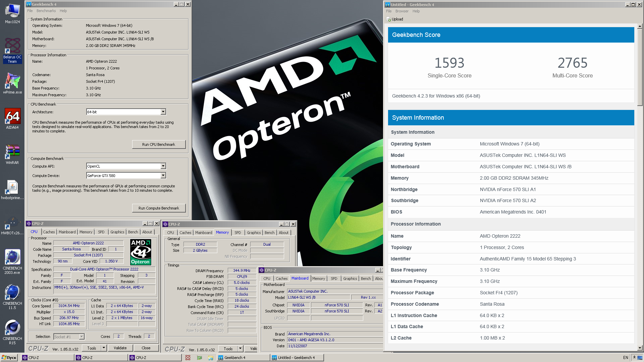This screenshot has height=362, width=644.
Task: Click the scrollbar thumb in the Geekbench results window
Action: [x=640, y=68]
